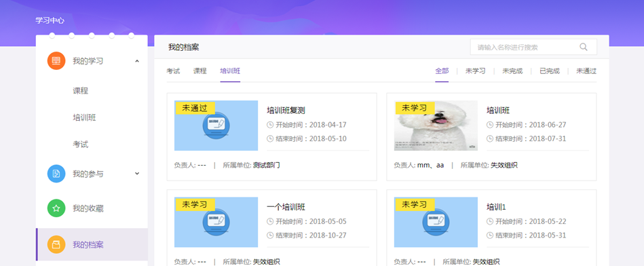
Task: Click 失效组织 in the 培训班 card
Action: (504, 166)
